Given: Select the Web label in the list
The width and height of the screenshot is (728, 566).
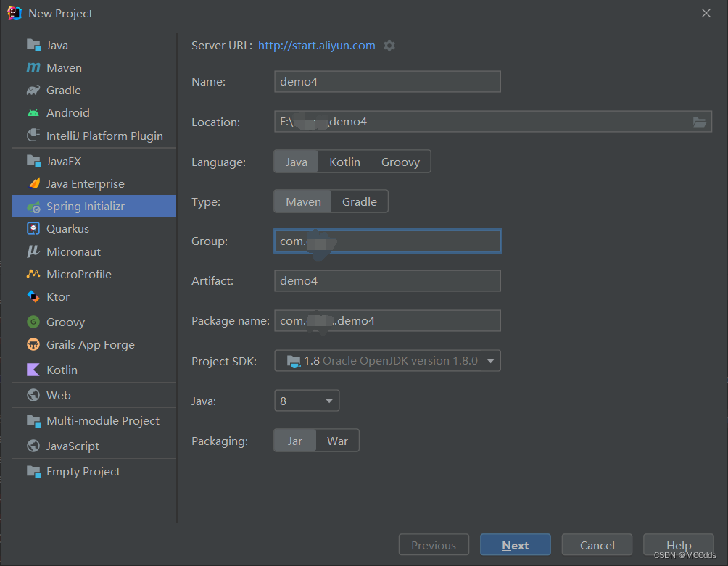Looking at the screenshot, I should [x=59, y=395].
